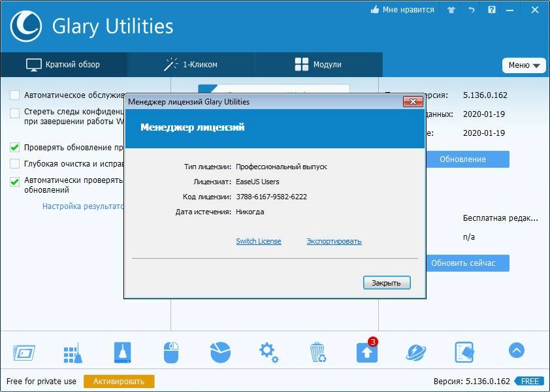The height and width of the screenshot is (392, 550).
Task: Click the Никогда expiration value
Action: tap(250, 212)
